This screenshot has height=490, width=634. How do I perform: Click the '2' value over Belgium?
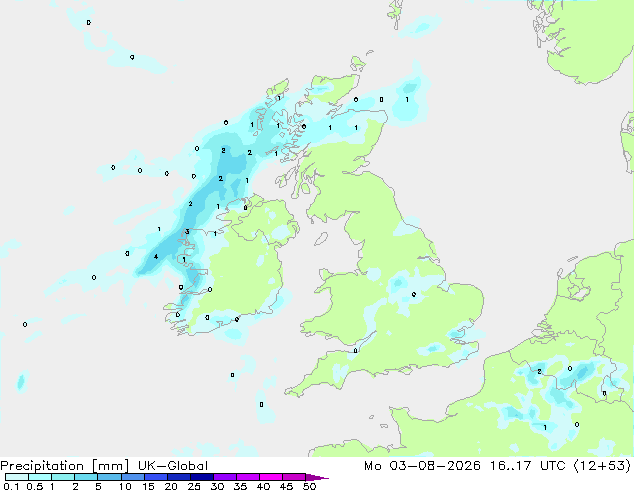click(539, 372)
